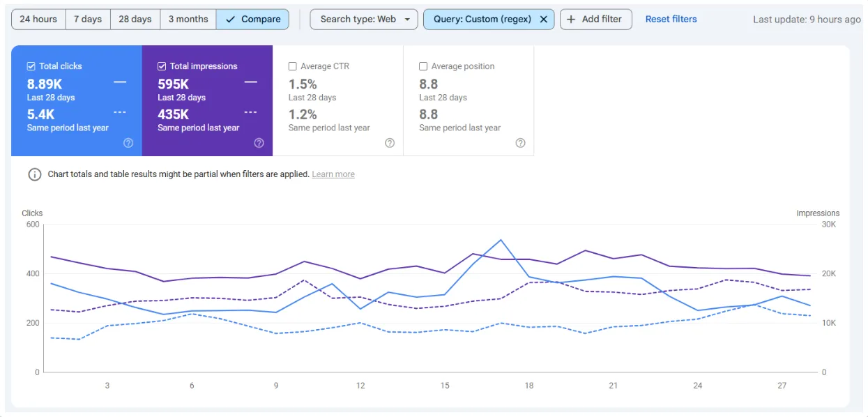Uncheck the Total clicks metric
The width and height of the screenshot is (868, 417).
[x=31, y=66]
